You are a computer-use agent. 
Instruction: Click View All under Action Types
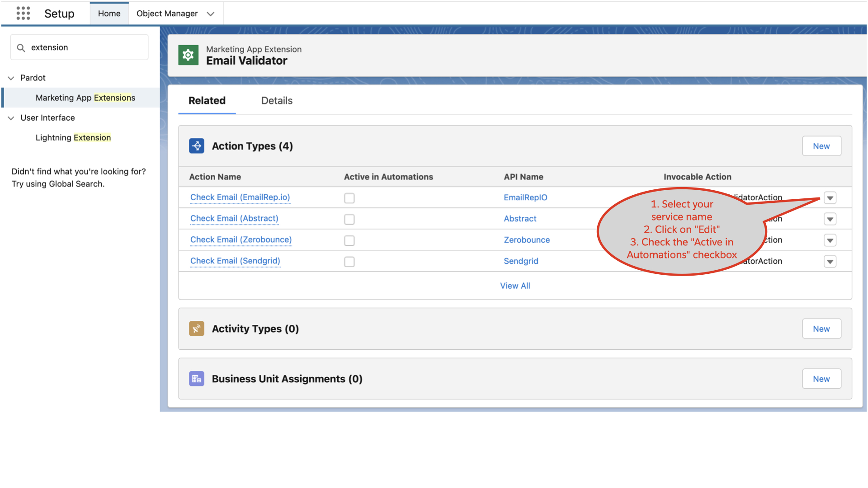click(x=515, y=286)
